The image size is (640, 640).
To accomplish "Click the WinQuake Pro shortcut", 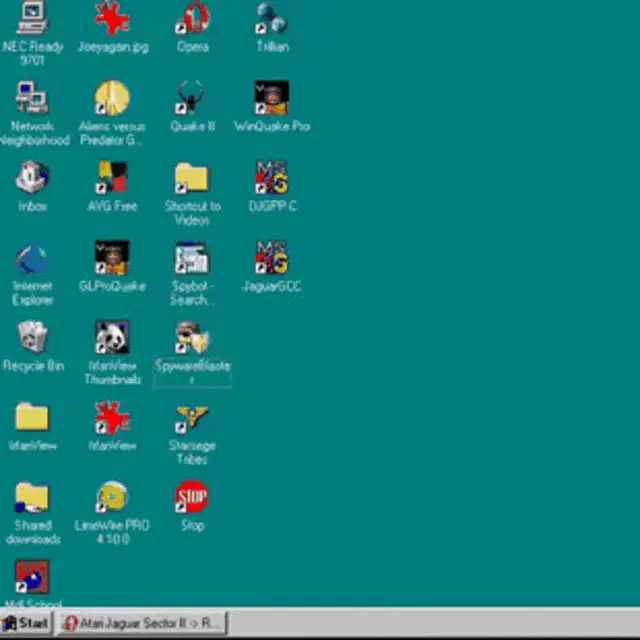I will pos(271,99).
